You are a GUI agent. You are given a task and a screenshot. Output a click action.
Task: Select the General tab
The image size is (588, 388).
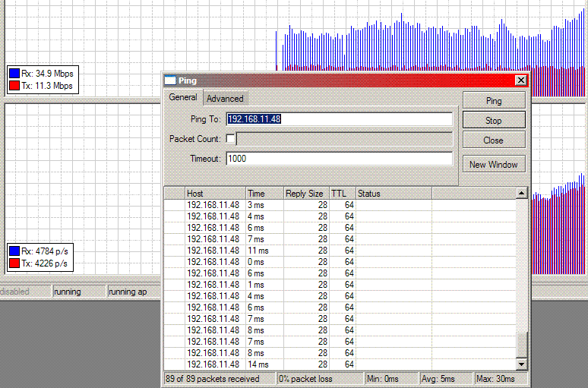coord(183,98)
